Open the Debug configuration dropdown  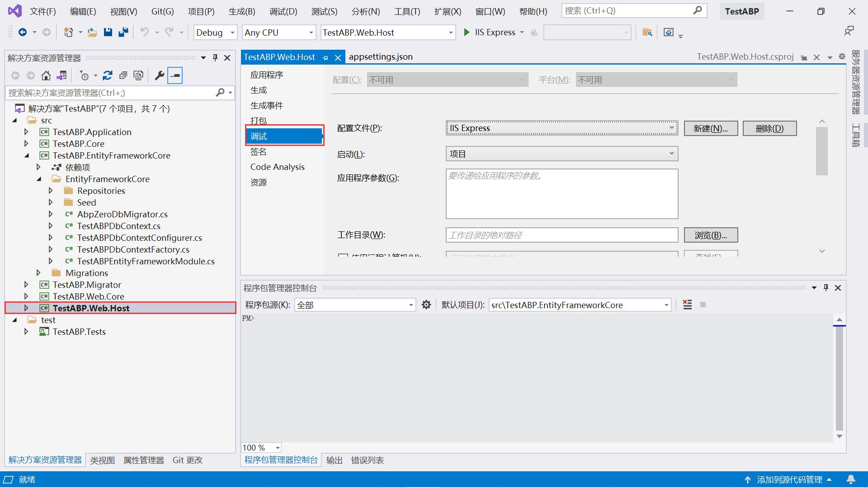click(215, 33)
